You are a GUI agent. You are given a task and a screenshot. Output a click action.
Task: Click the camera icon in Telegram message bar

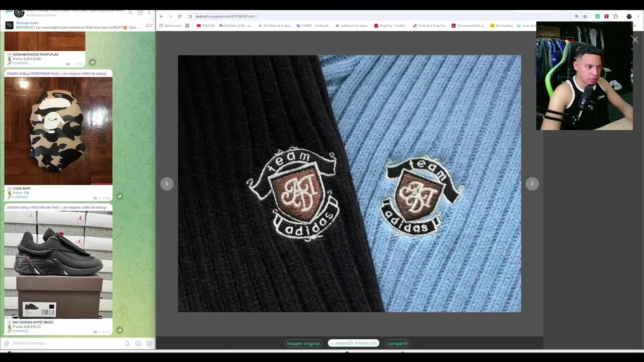pyautogui.click(x=149, y=343)
